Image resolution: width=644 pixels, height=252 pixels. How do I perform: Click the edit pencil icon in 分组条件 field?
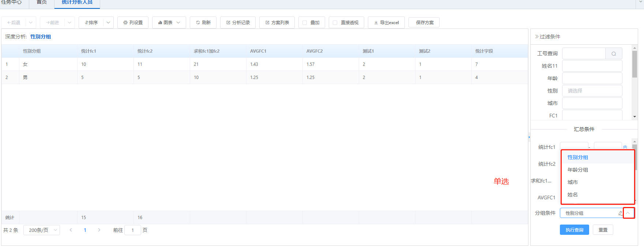coord(620,213)
